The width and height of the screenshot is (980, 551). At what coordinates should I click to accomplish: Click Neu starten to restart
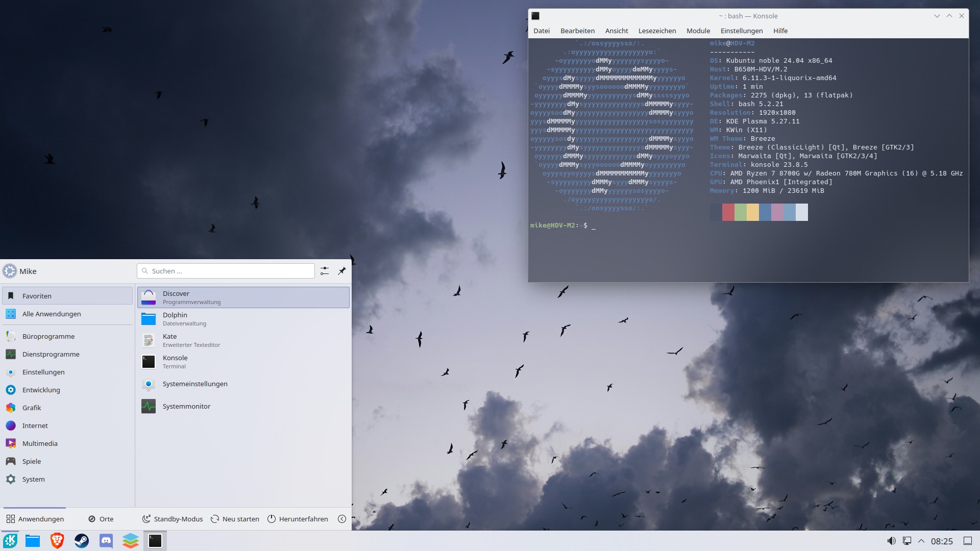[235, 519]
